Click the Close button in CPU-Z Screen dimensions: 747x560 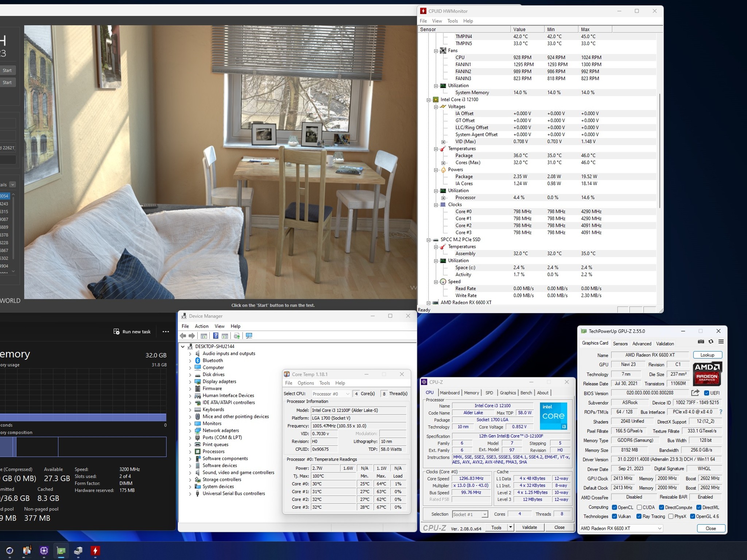(x=559, y=527)
